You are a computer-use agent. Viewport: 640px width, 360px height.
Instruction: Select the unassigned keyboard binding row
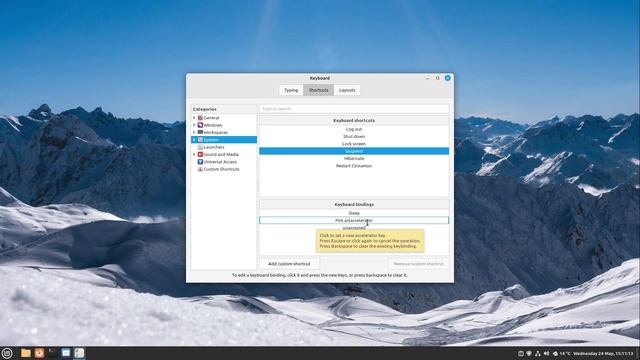(x=354, y=228)
